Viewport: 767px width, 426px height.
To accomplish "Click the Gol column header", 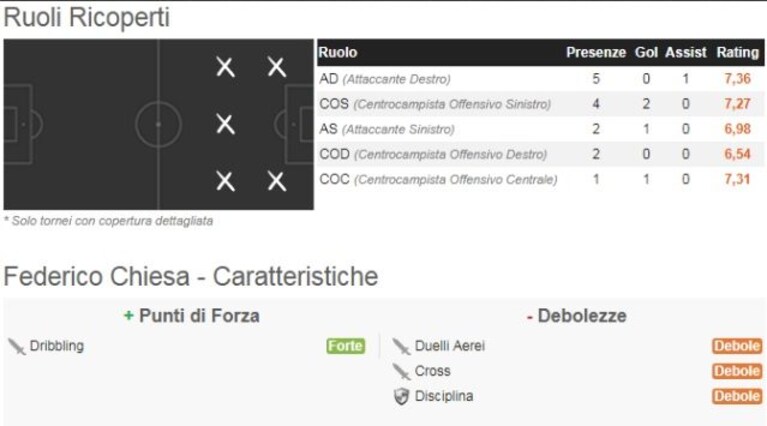I will point(646,52).
